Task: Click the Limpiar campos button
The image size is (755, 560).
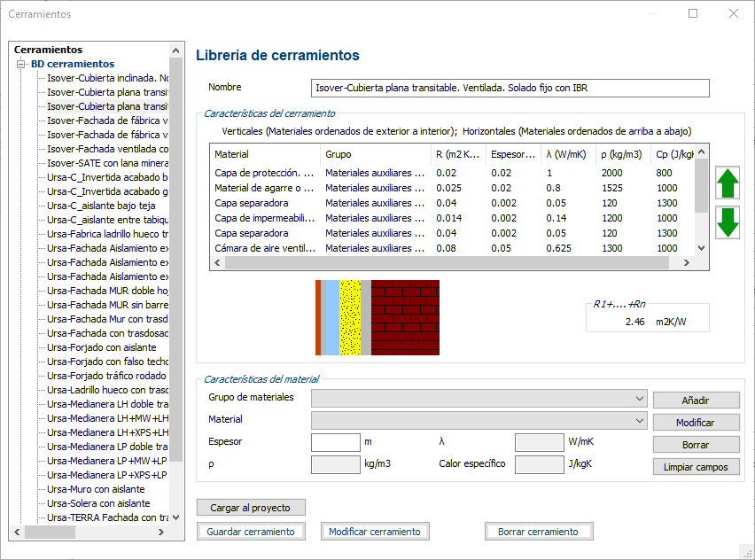Action: click(696, 467)
